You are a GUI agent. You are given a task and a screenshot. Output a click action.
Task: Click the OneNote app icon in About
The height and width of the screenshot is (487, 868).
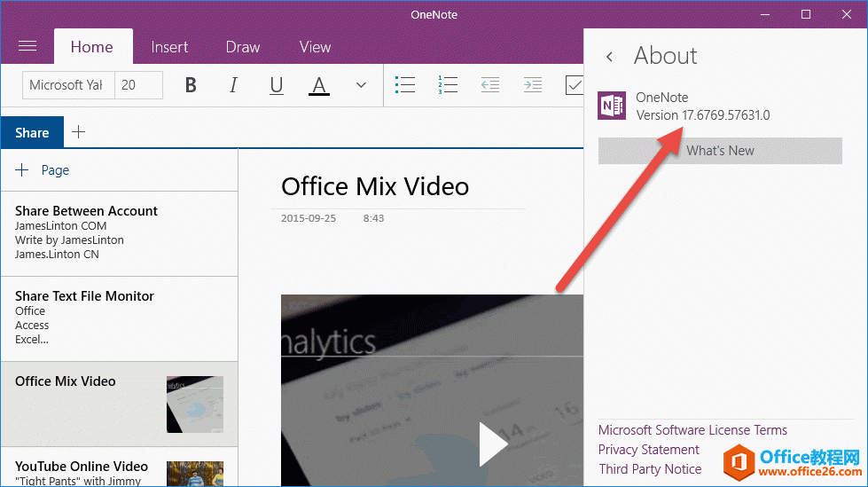(612, 106)
